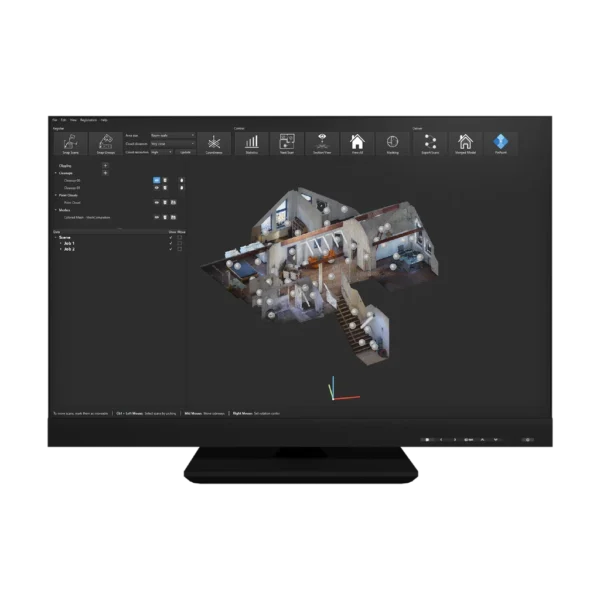Image resolution: width=600 pixels, height=600 pixels.
Task: Toggle visibility of the Colored Mesh
Action: 157,217
